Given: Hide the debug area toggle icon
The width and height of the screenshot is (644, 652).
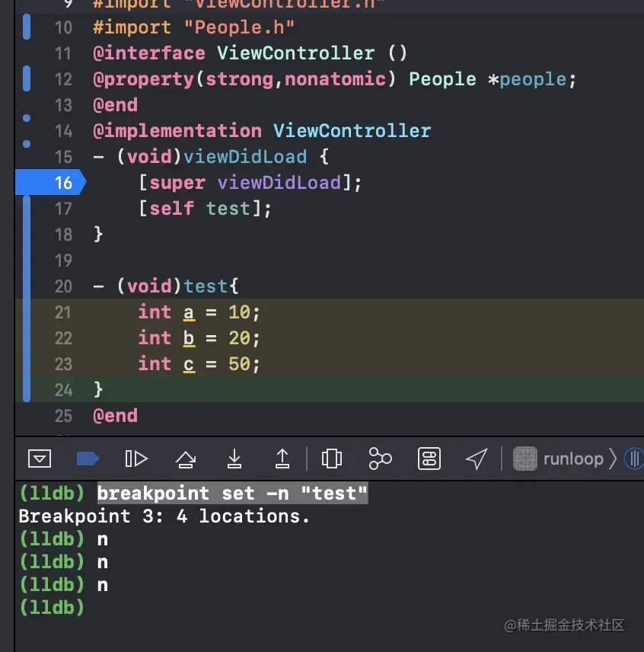Looking at the screenshot, I should pos(40,459).
